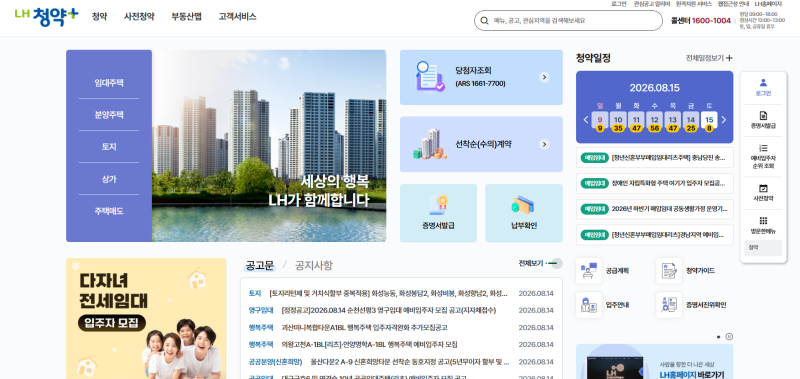
Task: Open the 선착순(수의)계약 card
Action: tap(481, 144)
